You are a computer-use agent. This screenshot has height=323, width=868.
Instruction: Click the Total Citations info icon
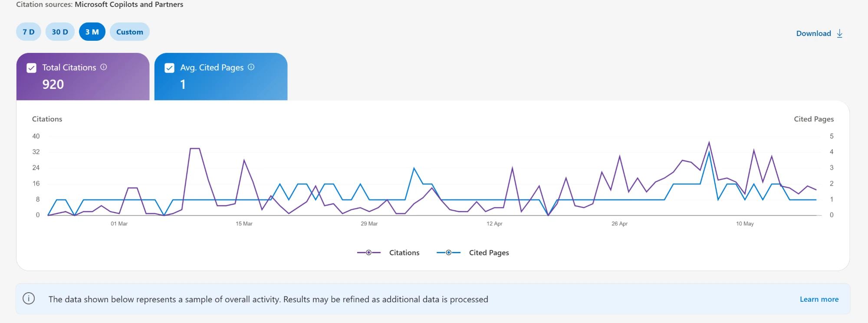click(x=104, y=67)
